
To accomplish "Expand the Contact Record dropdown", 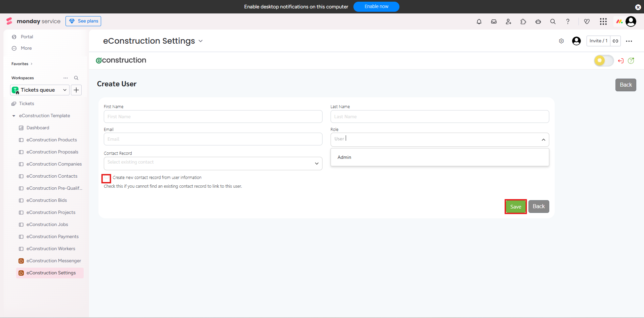I will point(316,164).
